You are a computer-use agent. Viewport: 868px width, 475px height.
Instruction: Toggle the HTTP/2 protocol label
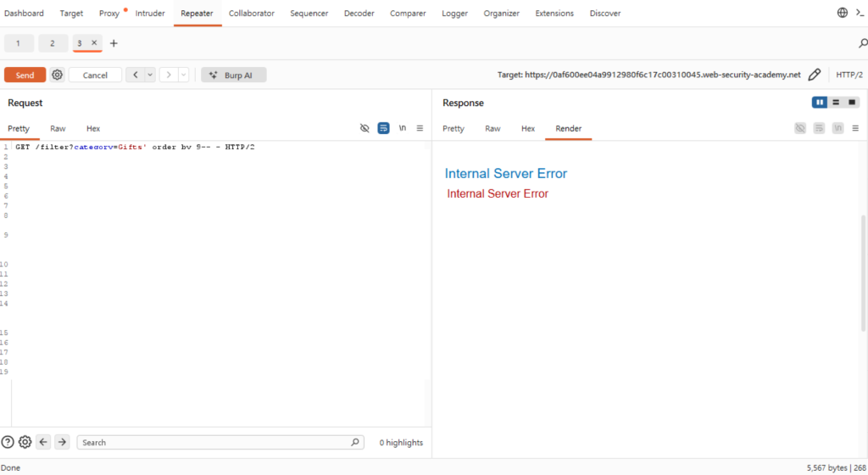(x=849, y=75)
